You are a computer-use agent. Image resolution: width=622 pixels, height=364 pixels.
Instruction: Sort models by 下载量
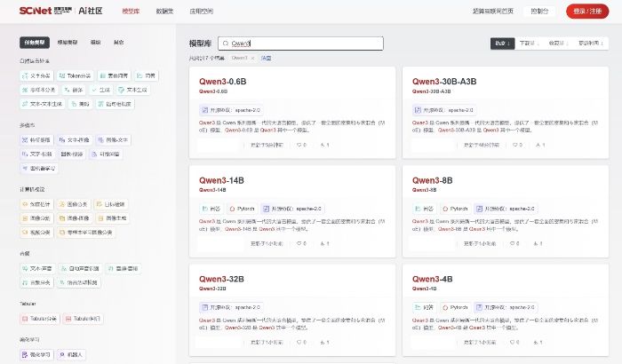click(529, 43)
